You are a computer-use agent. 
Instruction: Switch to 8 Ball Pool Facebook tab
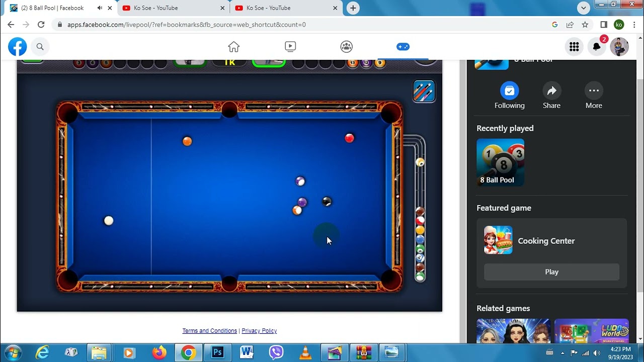point(59,8)
